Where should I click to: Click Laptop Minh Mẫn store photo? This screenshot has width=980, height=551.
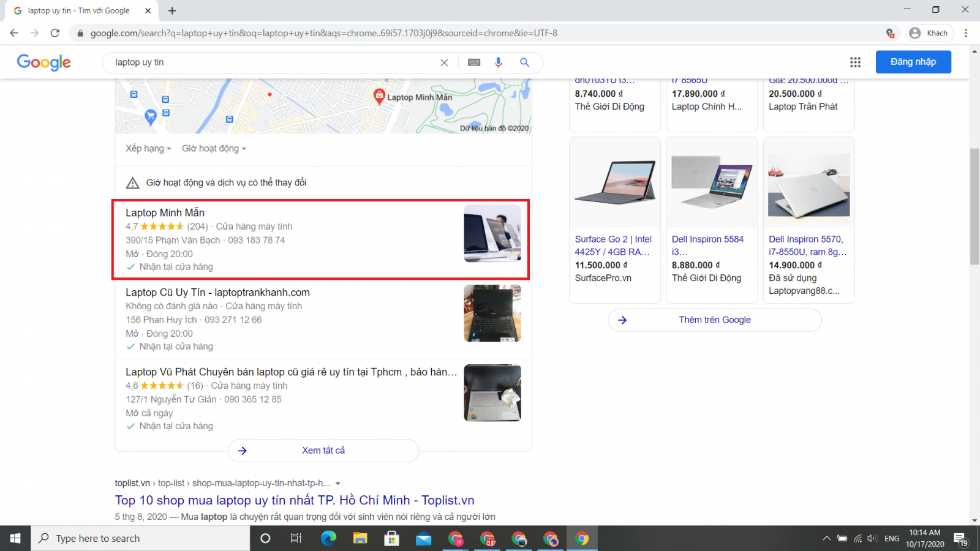pyautogui.click(x=492, y=233)
